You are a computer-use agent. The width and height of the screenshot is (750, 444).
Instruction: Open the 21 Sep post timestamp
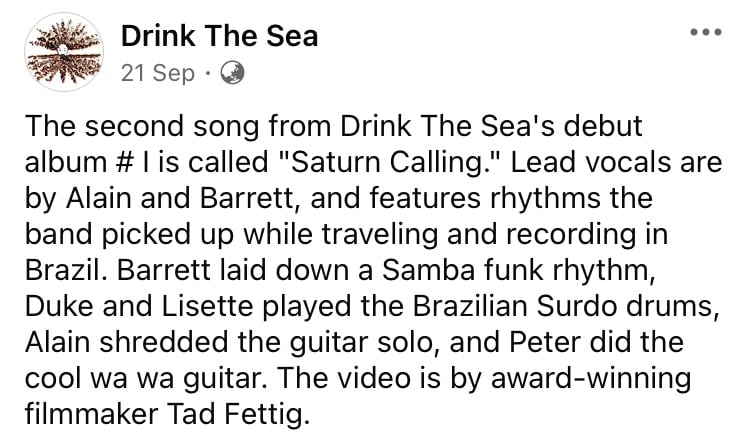[158, 74]
